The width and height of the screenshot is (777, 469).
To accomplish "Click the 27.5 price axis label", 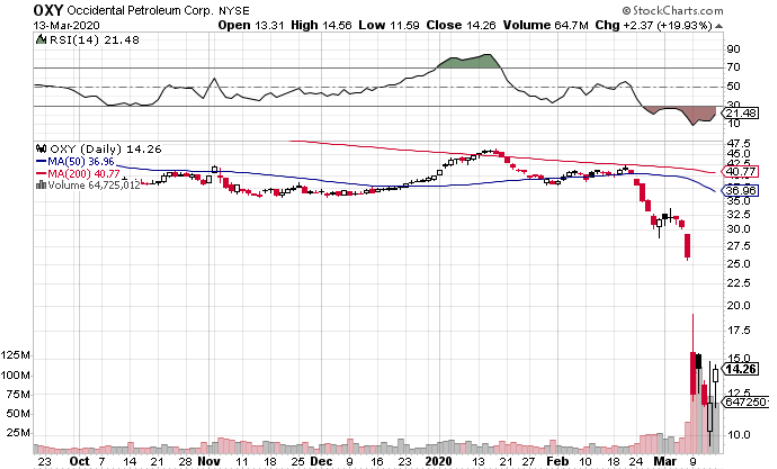I will coord(738,246).
